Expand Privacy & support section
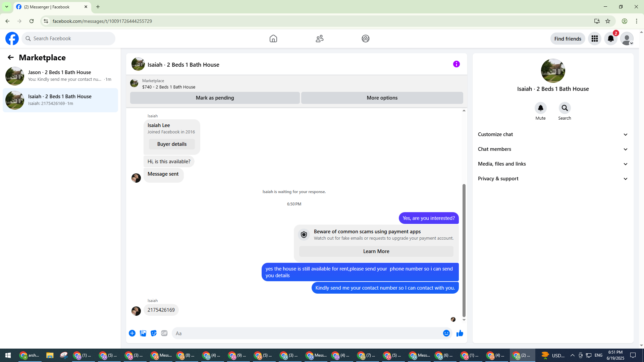This screenshot has width=644, height=362. click(553, 179)
